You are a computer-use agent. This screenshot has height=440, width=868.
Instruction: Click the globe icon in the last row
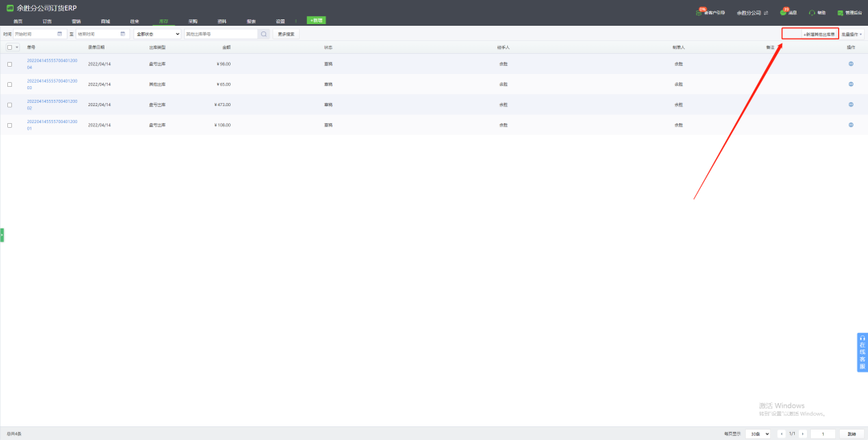click(x=851, y=125)
